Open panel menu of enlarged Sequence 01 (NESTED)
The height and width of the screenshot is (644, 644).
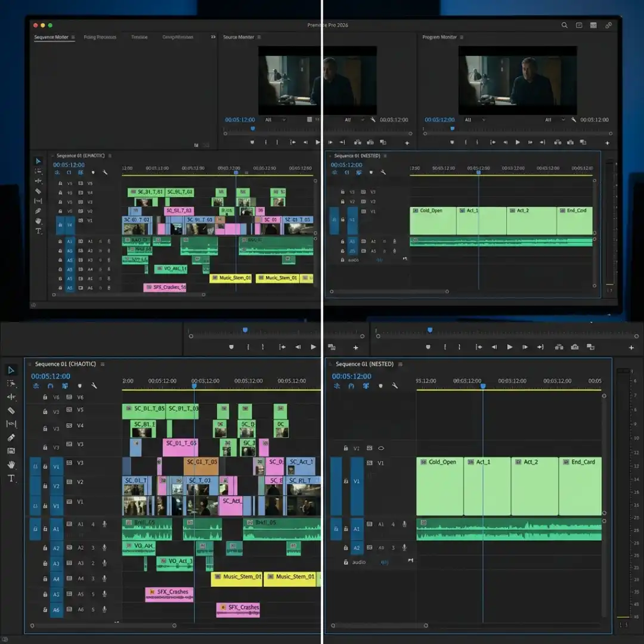tap(400, 364)
